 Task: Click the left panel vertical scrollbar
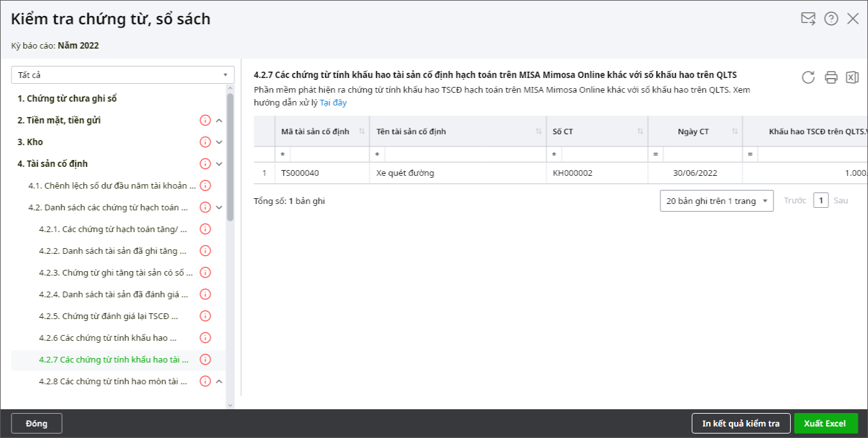230,160
